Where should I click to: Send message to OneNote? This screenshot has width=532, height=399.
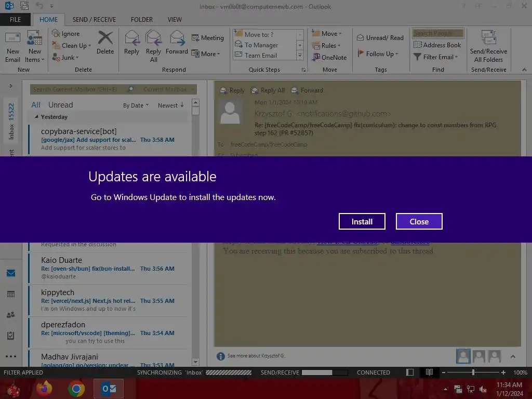329,57
